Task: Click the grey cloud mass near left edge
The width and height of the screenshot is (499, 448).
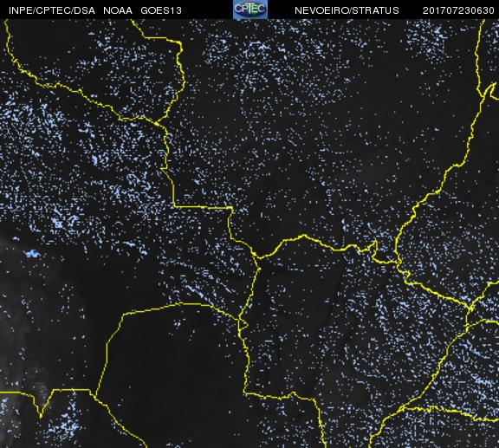Action: click(19, 318)
